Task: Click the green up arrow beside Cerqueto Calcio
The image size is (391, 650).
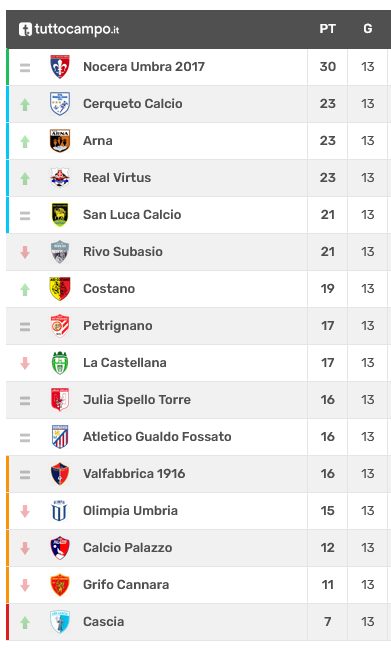Action: (25, 104)
